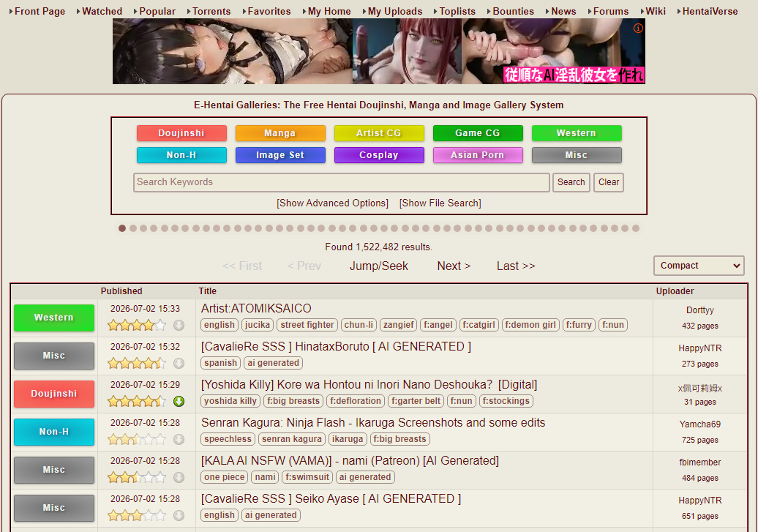
Task: Click the Search Keywords input field
Action: tap(342, 182)
